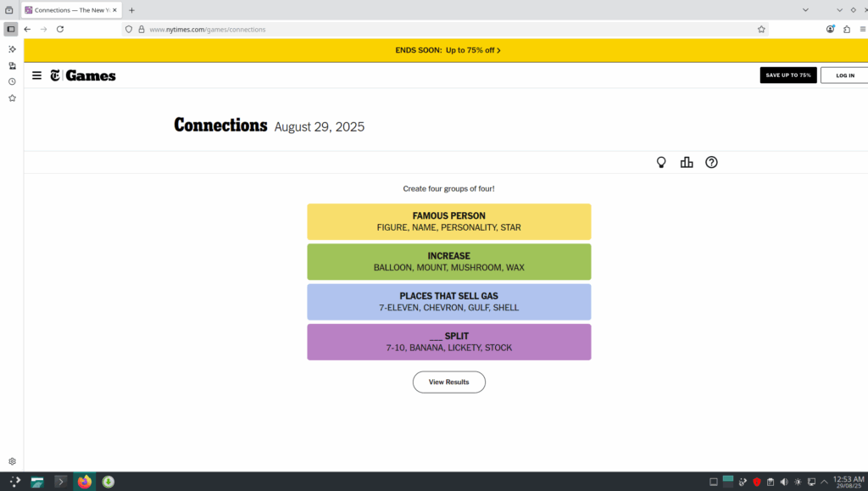Open the help question mark icon
Screen dimensions: 868x491
pyautogui.click(x=711, y=162)
